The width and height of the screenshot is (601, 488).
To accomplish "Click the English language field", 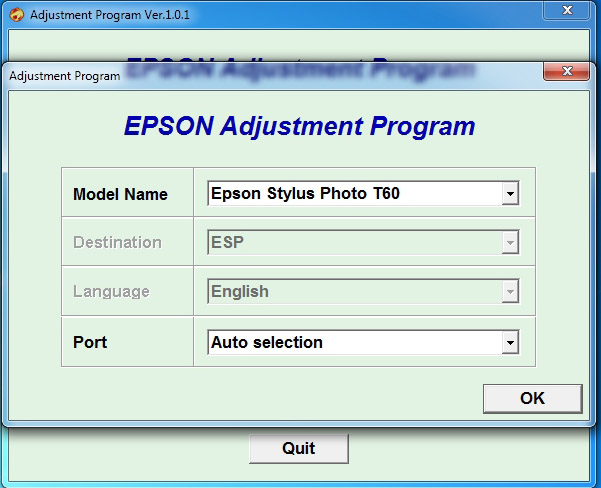I will coord(363,291).
